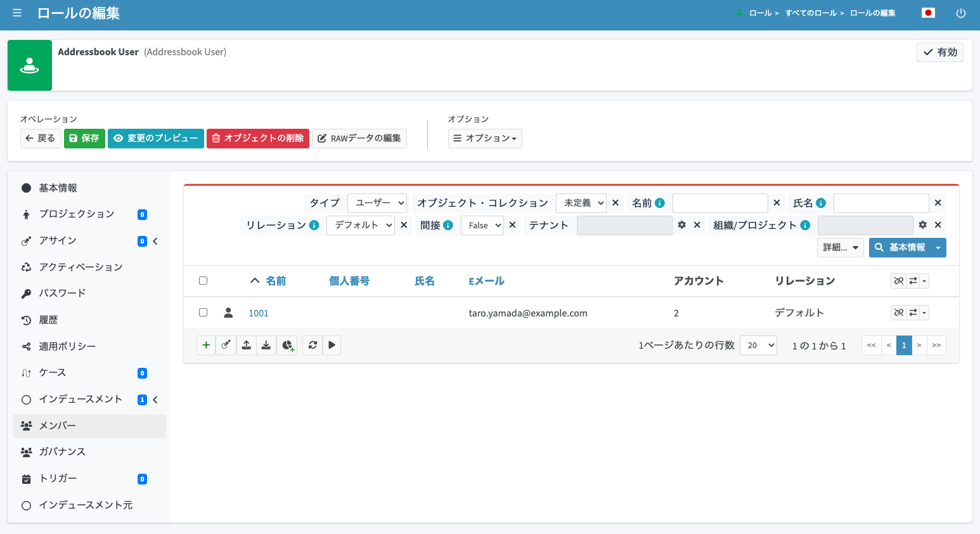Open the タイプ ユーザー dropdown

(377, 203)
